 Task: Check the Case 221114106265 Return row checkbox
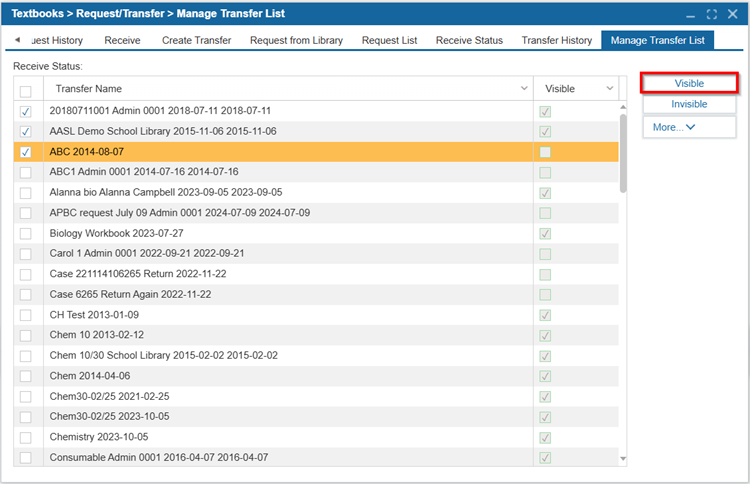(25, 275)
